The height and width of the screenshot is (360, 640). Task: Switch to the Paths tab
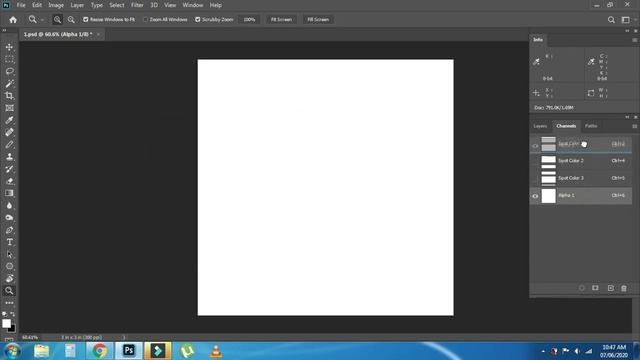591,126
